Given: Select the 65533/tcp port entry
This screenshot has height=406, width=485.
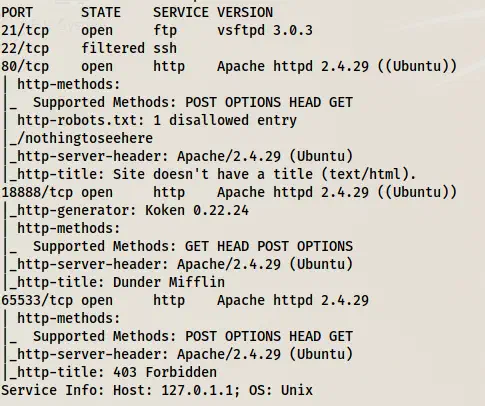Looking at the screenshot, I should tap(37, 300).
